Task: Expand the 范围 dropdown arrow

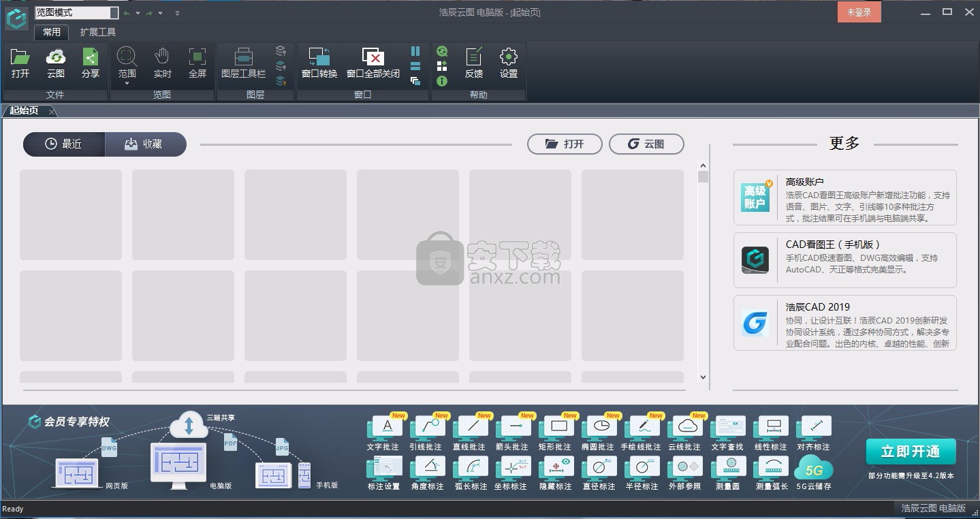Action: (x=127, y=83)
